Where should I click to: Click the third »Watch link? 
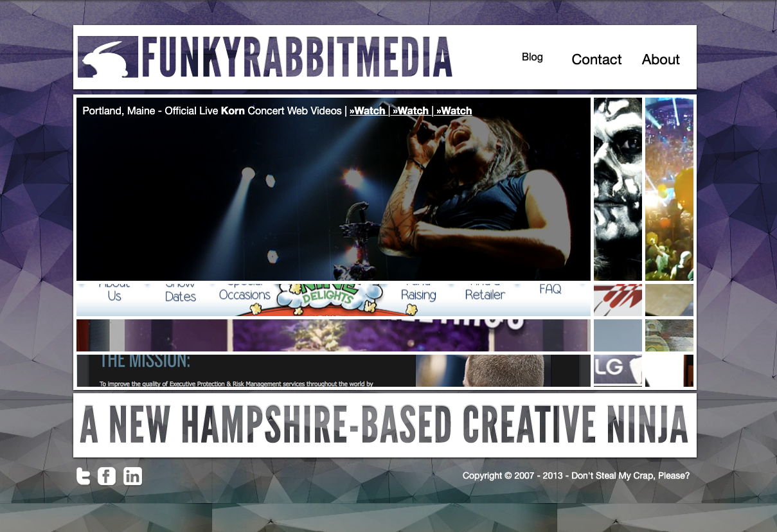tap(454, 111)
